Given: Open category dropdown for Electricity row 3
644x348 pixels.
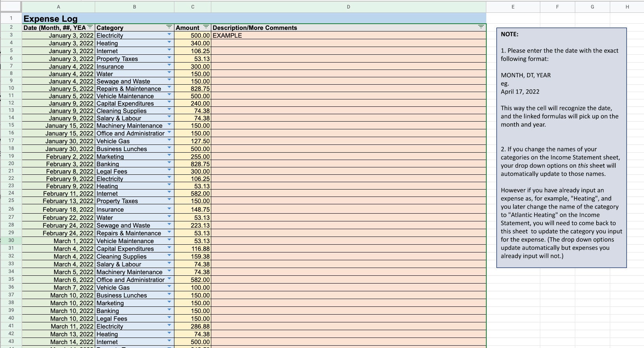Looking at the screenshot, I should [169, 35].
